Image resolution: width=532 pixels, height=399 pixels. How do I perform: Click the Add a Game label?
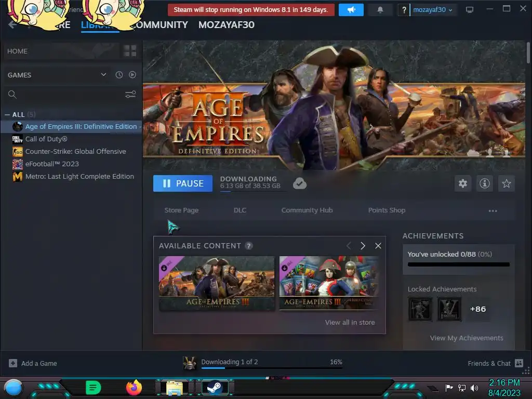[39, 363]
